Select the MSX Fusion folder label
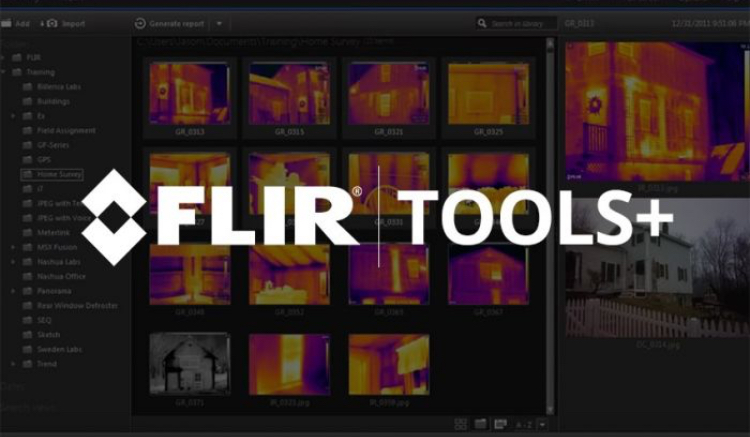Screen dimensions: 750x437 (56, 247)
